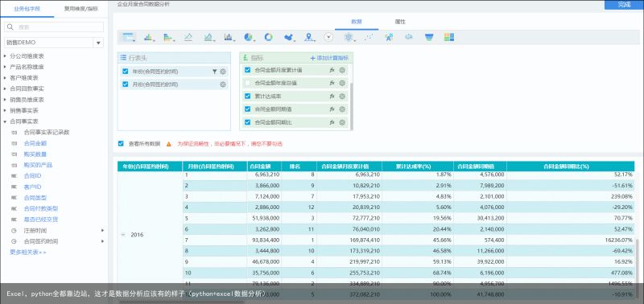Image resolution: width=644 pixels, height=304 pixels.
Task: Open gear settings for 累计达成率
Action: click(x=342, y=96)
